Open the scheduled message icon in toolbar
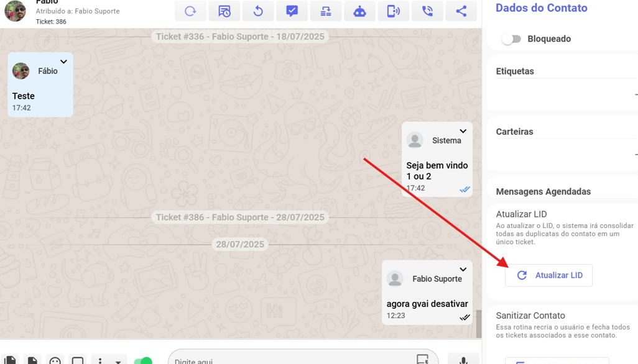 coord(224,11)
